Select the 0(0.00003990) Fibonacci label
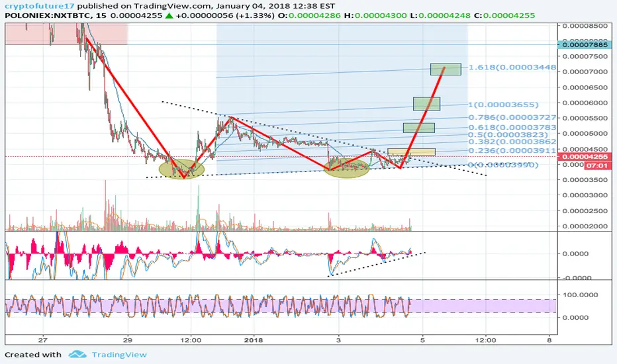 (x=503, y=165)
